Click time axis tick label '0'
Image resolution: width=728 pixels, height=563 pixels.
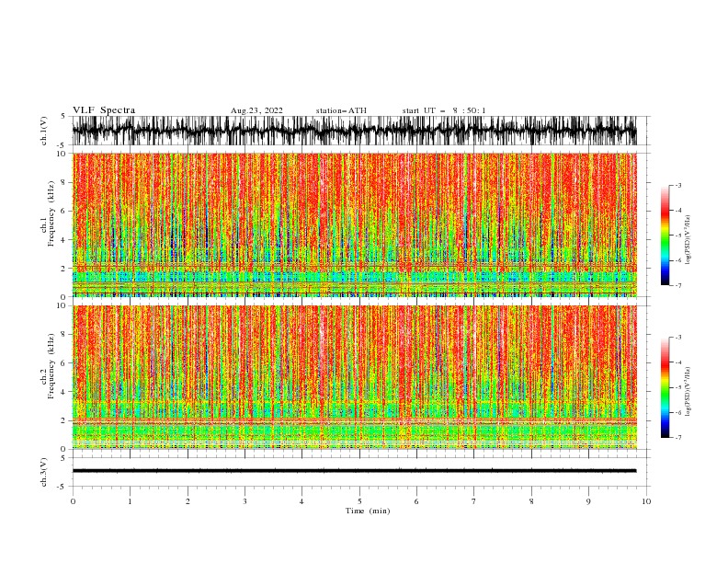click(x=73, y=501)
